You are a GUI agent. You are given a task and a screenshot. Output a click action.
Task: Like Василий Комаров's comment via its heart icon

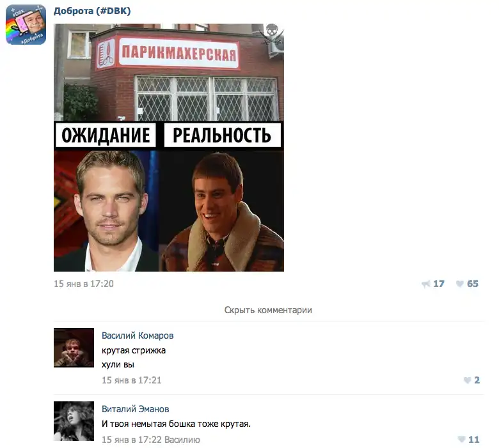(467, 380)
